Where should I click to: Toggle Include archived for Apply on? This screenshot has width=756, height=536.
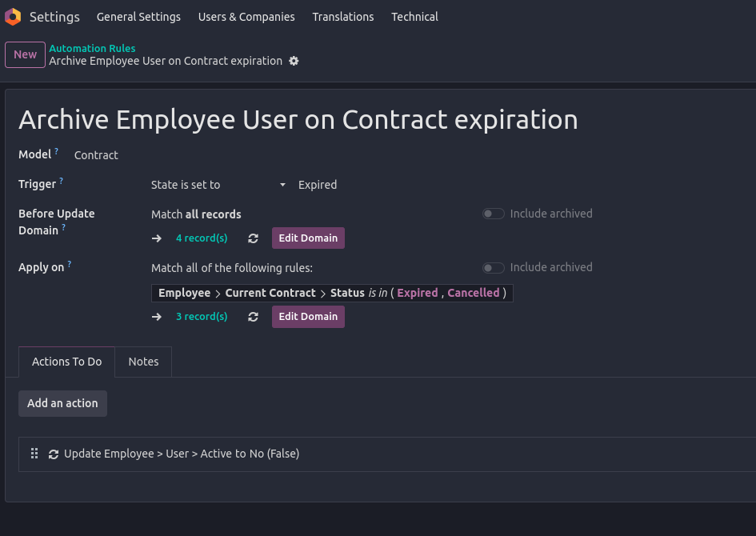(493, 267)
